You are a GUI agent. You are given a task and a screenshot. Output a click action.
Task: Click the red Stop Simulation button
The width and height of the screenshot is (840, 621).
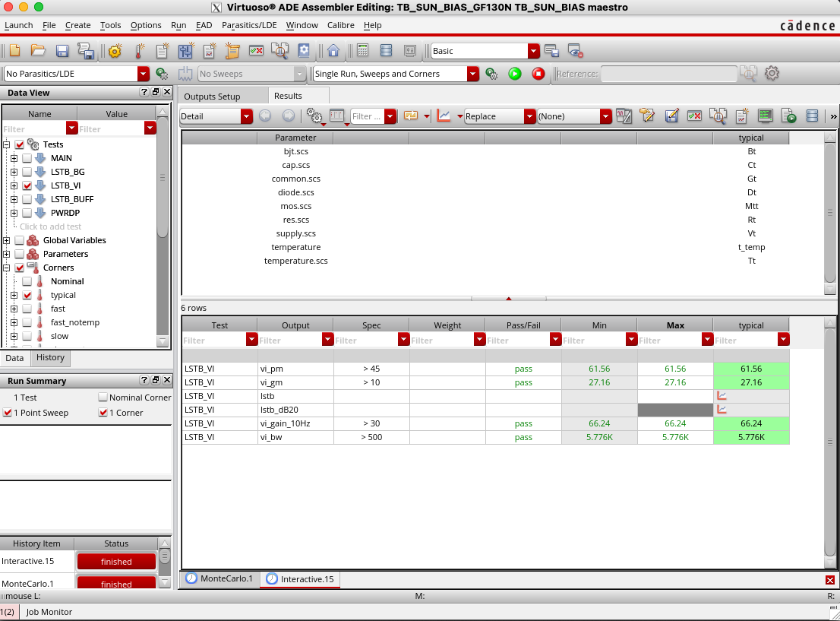coord(538,74)
